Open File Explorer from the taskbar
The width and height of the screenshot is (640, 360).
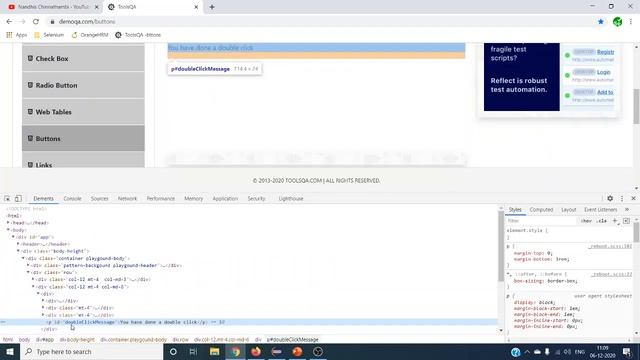214,351
